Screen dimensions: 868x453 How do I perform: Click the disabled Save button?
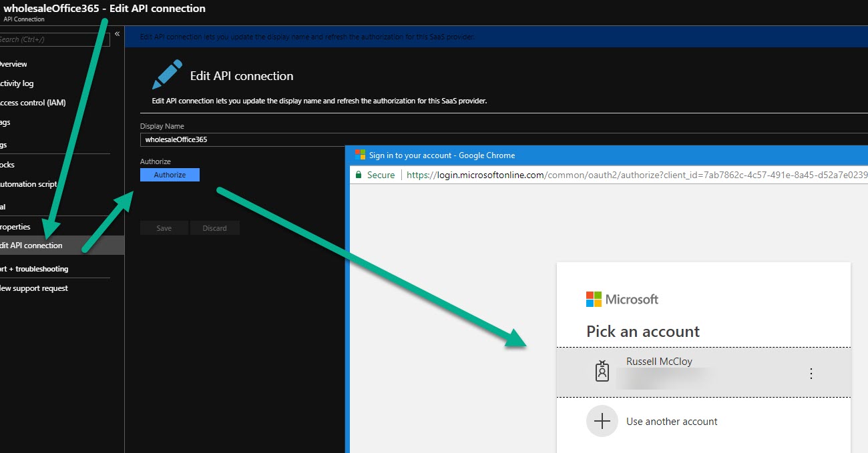164,228
